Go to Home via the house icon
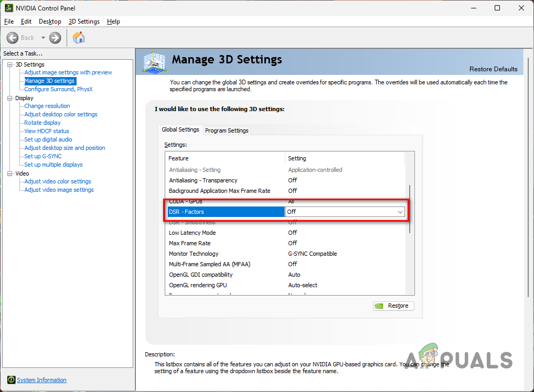The height and width of the screenshot is (392, 534). tap(79, 37)
